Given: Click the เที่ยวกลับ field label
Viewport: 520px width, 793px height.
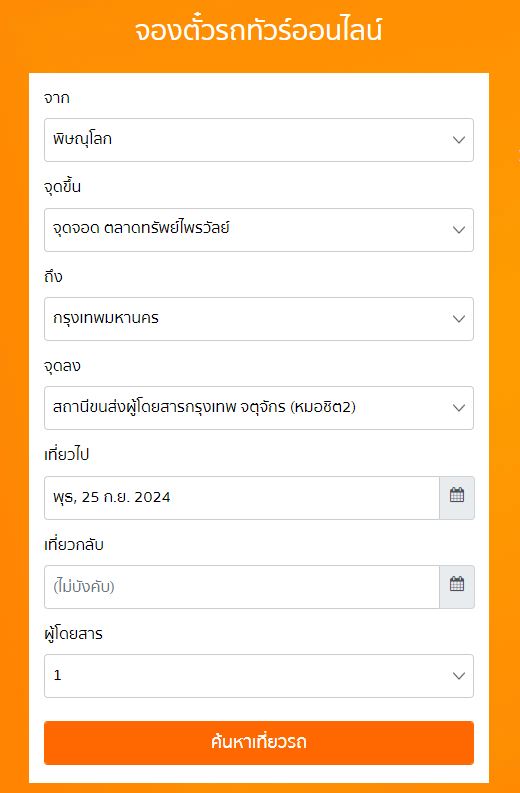Looking at the screenshot, I should click(x=74, y=545).
